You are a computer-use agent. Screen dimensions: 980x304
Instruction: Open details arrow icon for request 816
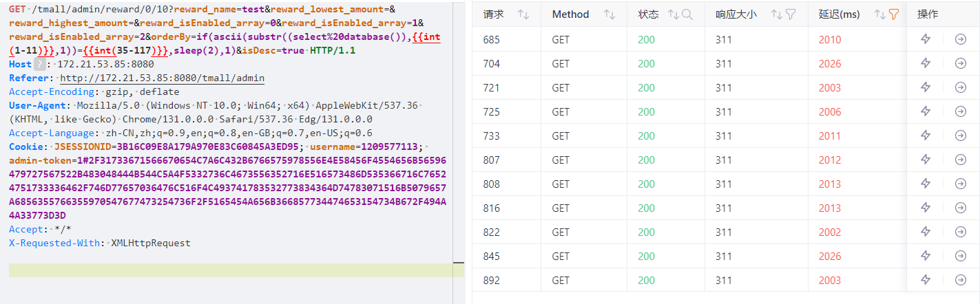pos(960,208)
